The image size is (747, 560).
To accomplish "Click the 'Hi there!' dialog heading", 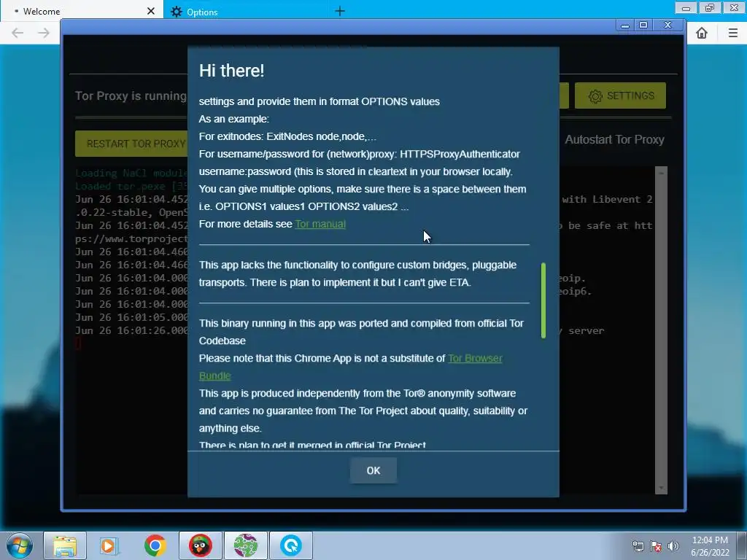I will coord(231,71).
